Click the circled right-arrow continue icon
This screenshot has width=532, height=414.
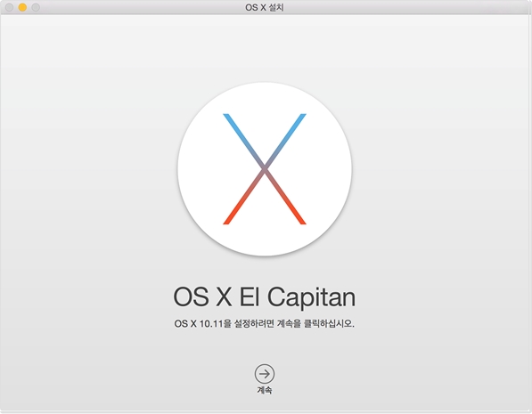265,374
